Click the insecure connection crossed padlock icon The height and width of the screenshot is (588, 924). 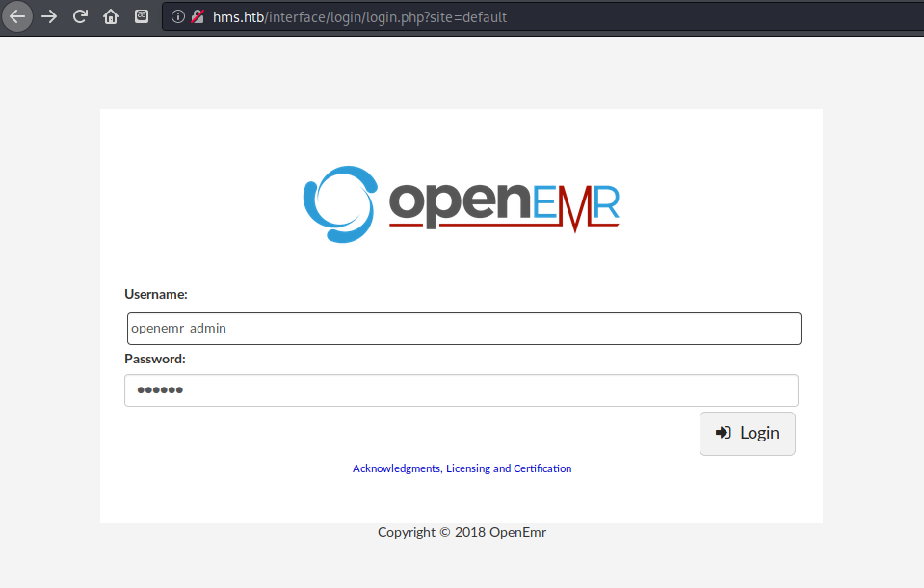click(x=198, y=16)
